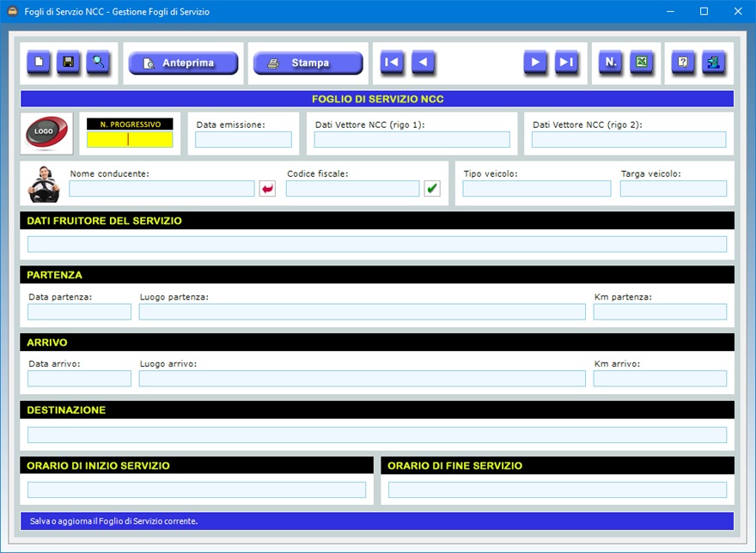
Task: Create a new service sheet
Action: tap(39, 63)
